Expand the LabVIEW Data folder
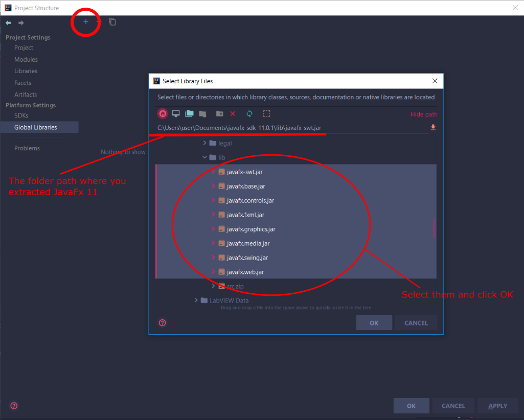Image resolution: width=524 pixels, height=420 pixels. [x=196, y=300]
